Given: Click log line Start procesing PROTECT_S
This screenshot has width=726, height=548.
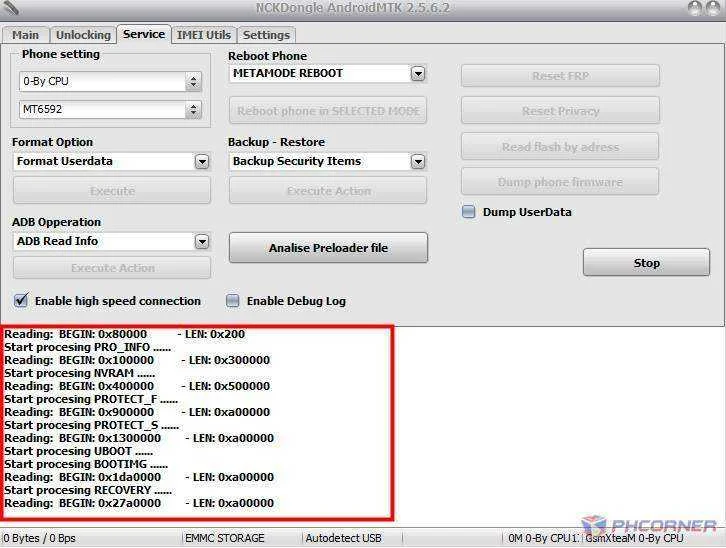Looking at the screenshot, I should coord(91,425).
